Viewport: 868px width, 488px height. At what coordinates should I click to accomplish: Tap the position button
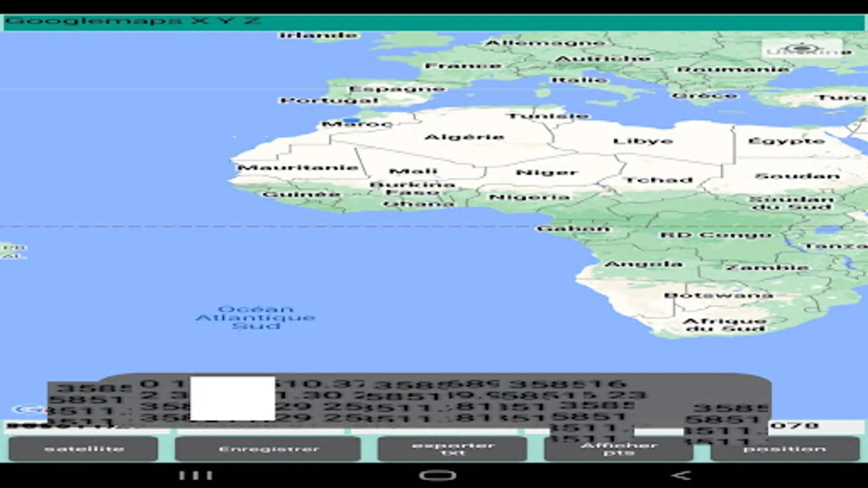[785, 449]
